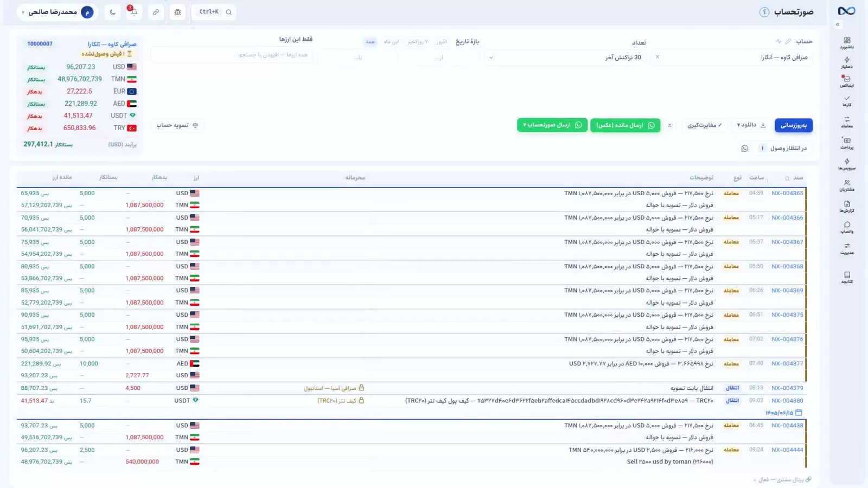Click the ۱ فیش وصول‌نشده warning badge
Viewport: 868px width, 488px height.
[x=107, y=54]
